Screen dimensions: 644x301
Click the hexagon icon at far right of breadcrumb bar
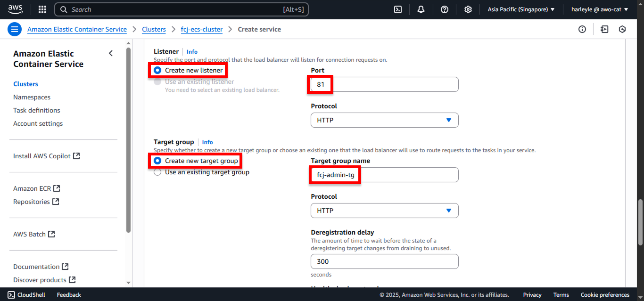point(622,29)
